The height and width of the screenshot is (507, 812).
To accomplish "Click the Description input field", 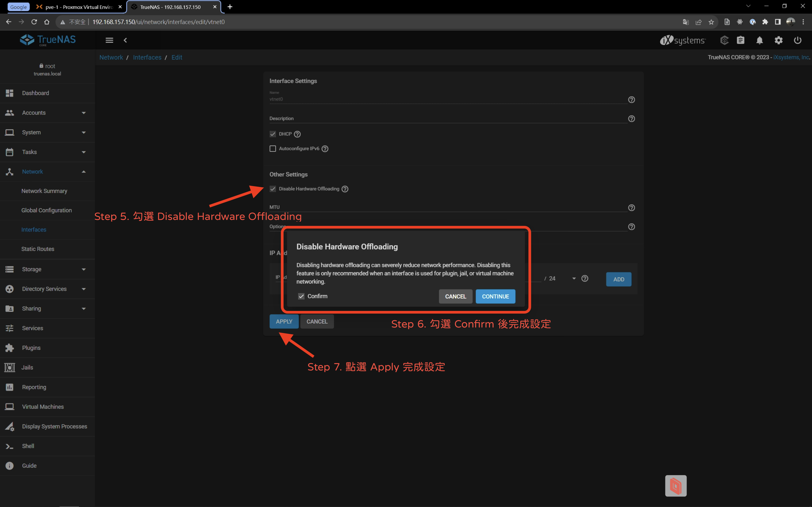I will tap(448, 119).
